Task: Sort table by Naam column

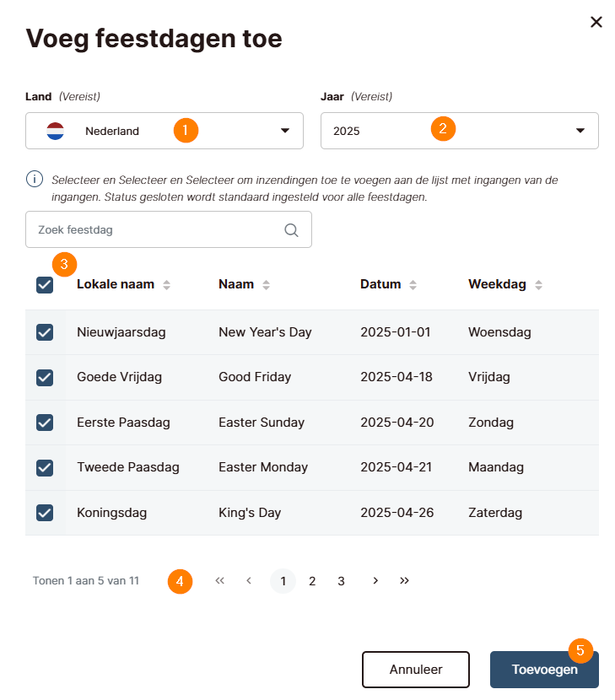Action: [x=266, y=285]
